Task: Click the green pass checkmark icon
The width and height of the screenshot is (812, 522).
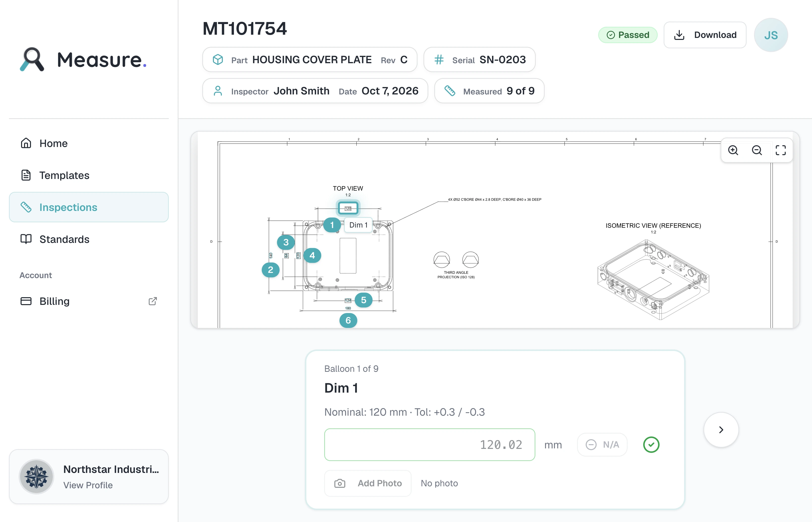Action: (651, 444)
